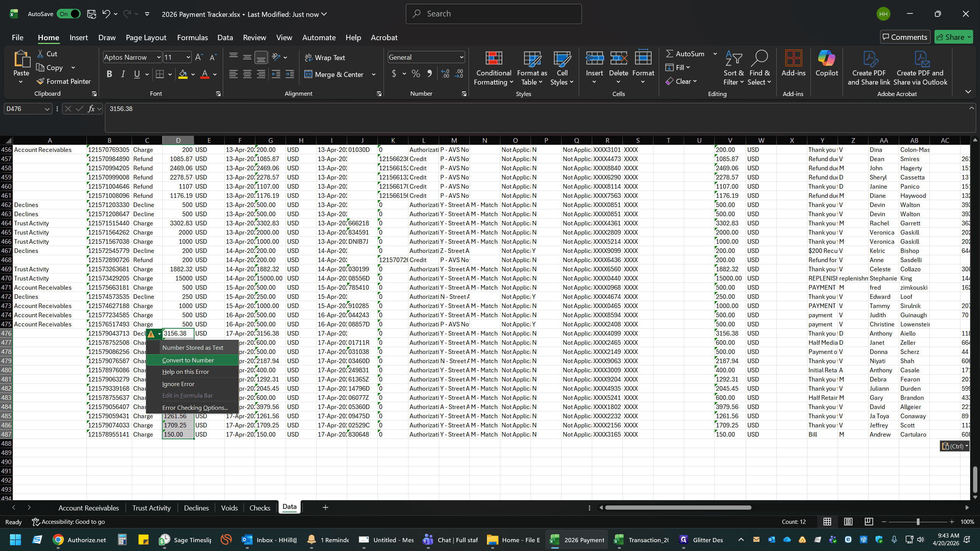Switch to Page Layout view in status bar

[848, 522]
